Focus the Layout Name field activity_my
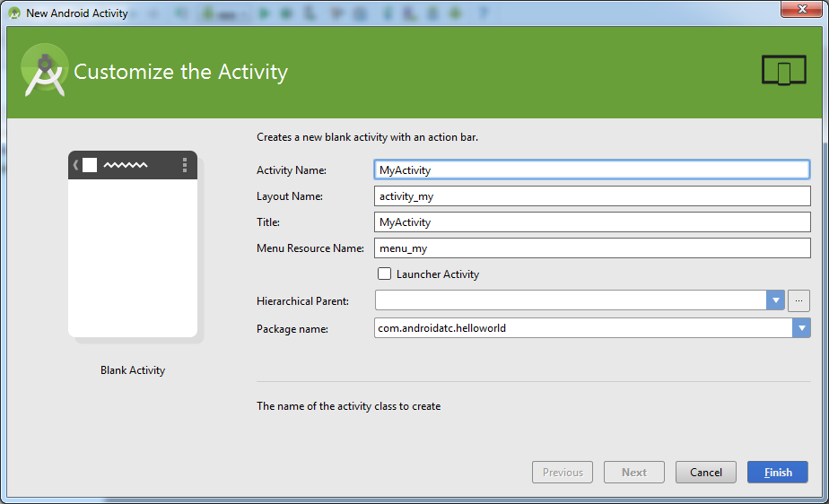The image size is (829, 504). pos(592,196)
